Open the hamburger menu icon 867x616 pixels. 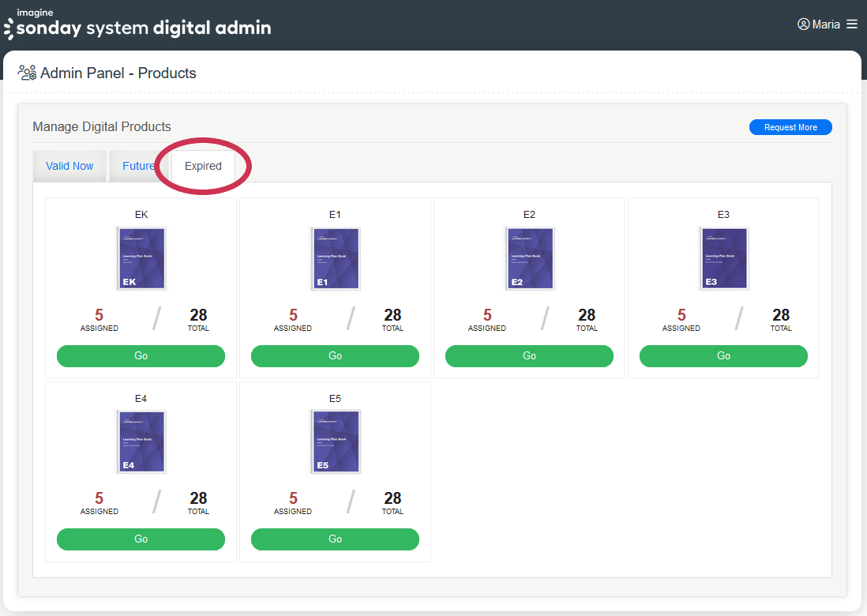(852, 24)
